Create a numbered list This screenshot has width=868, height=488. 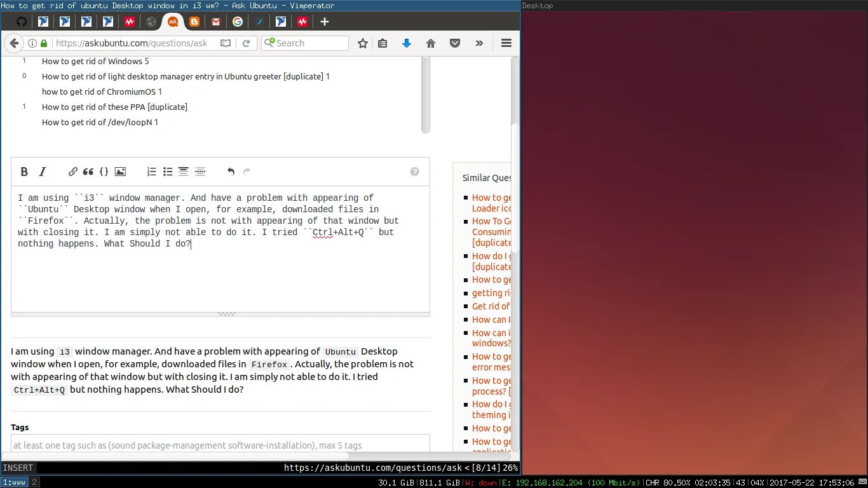pyautogui.click(x=152, y=172)
